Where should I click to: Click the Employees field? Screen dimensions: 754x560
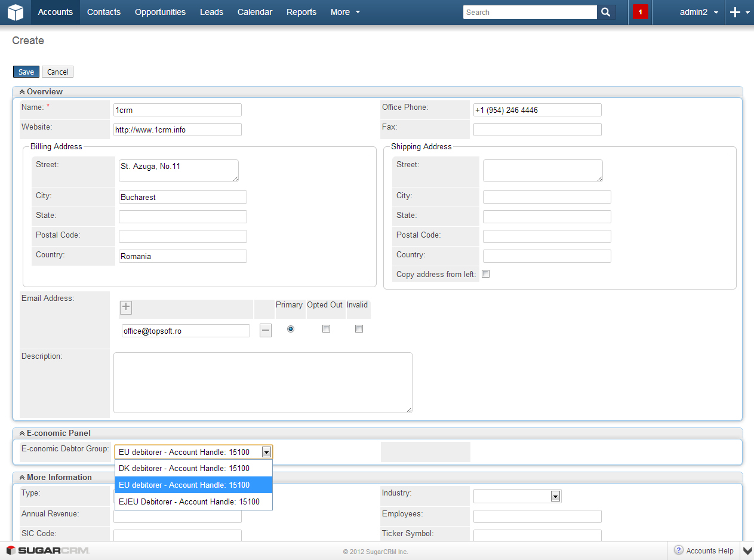click(x=537, y=516)
